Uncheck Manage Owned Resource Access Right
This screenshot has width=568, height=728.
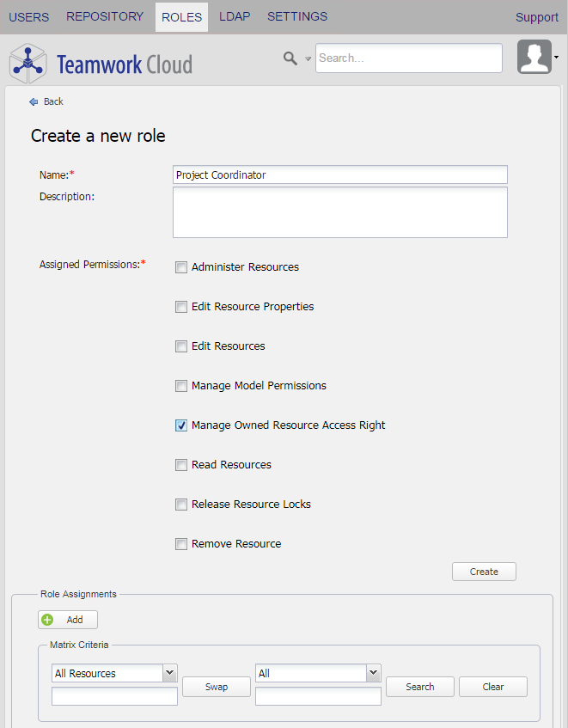(181, 425)
